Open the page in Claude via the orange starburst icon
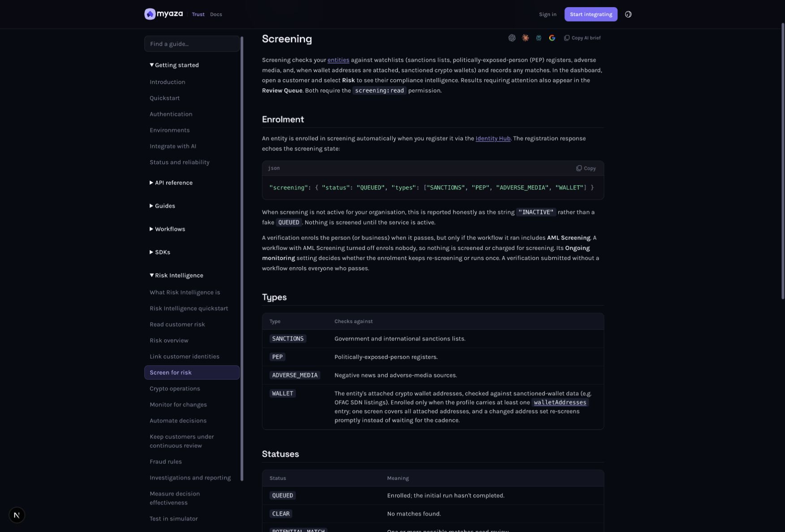Viewport: 785px width, 532px height. tap(525, 38)
